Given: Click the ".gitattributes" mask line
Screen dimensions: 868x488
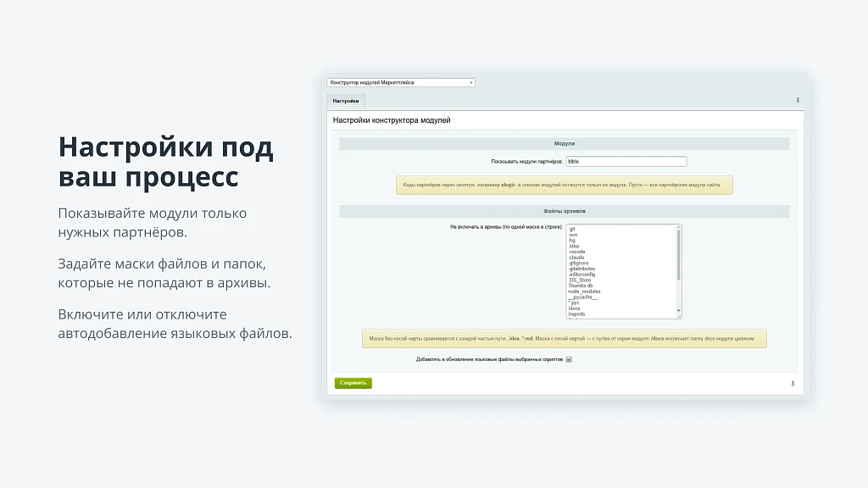Looking at the screenshot, I should [x=581, y=269].
